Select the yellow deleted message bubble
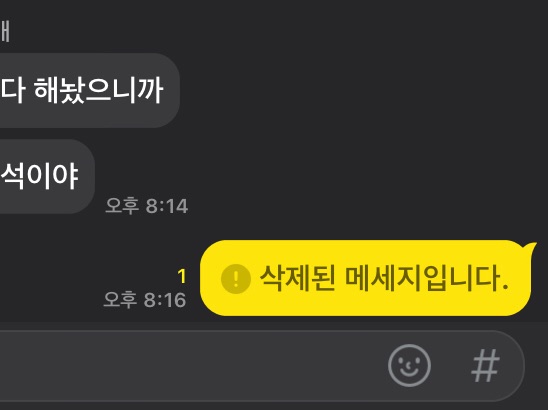 [368, 278]
